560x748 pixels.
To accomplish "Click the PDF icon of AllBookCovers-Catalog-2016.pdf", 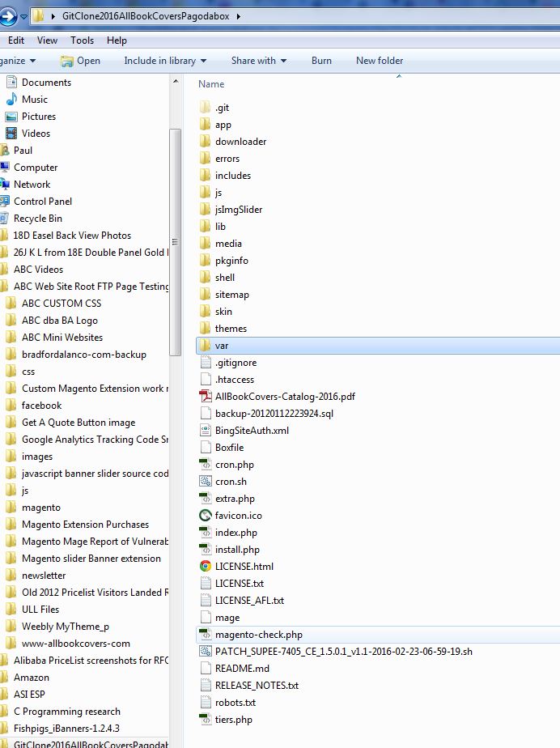I will tap(205, 396).
